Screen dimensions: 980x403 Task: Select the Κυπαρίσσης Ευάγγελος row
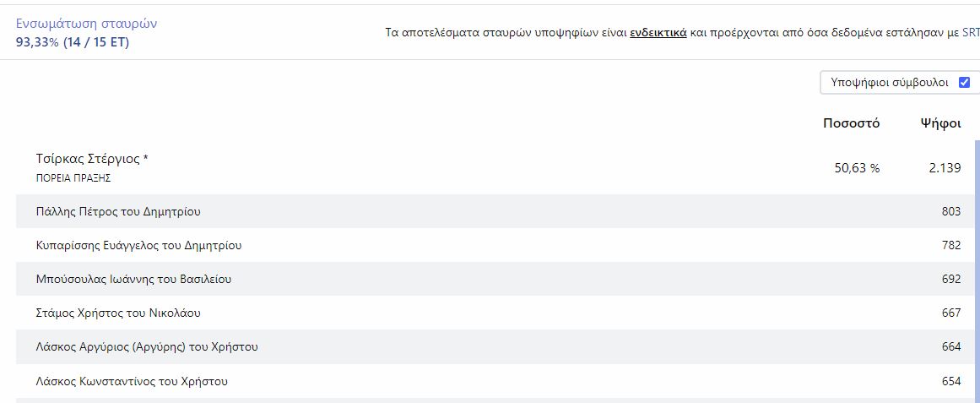[139, 246]
